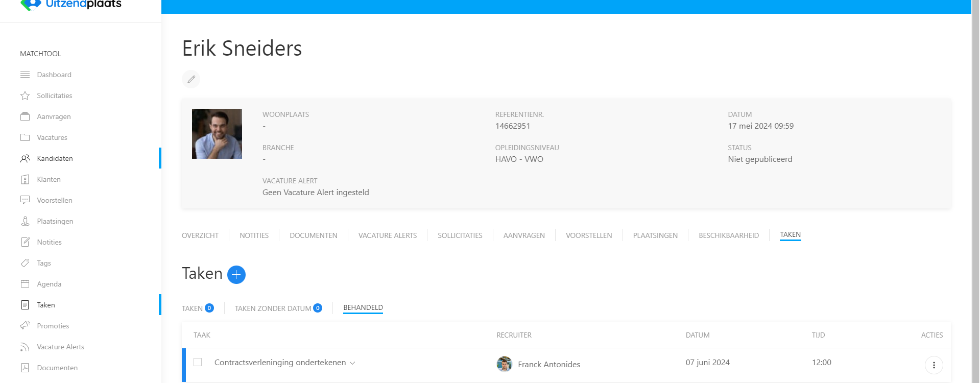Click Erik Sneiders profile photo
The width and height of the screenshot is (980, 383).
click(217, 134)
